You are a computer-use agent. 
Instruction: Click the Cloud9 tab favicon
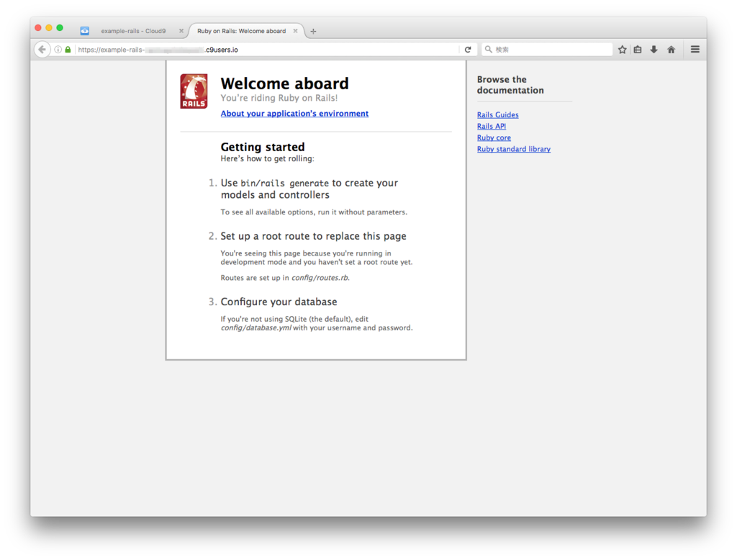(x=85, y=31)
